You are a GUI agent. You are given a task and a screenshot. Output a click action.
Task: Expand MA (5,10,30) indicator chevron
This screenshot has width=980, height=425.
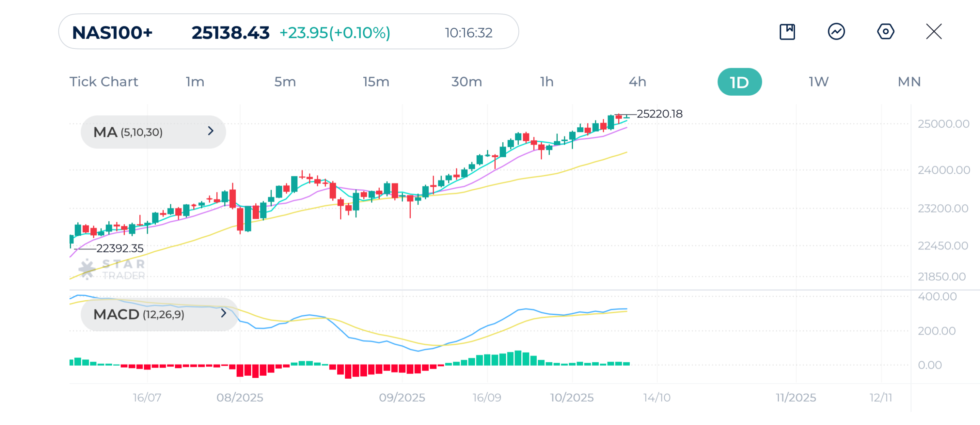tap(211, 131)
